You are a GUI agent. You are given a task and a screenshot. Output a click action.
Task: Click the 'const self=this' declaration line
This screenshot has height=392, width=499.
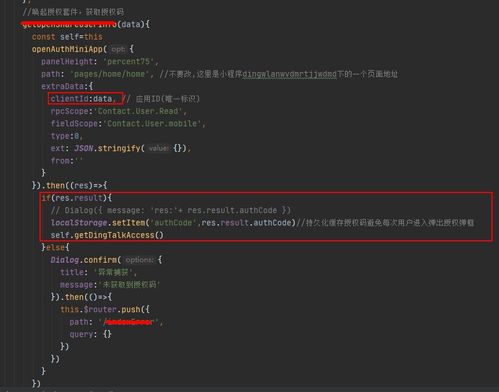(67, 37)
